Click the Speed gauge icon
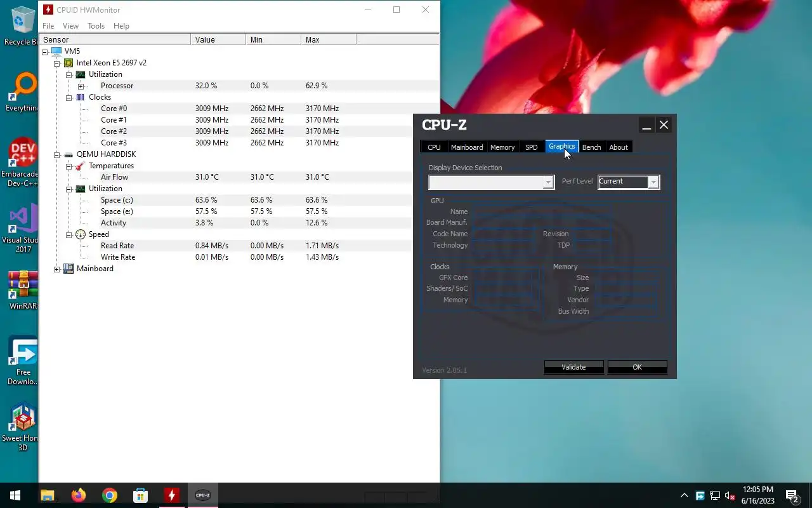This screenshot has width=812, height=508. (81, 234)
